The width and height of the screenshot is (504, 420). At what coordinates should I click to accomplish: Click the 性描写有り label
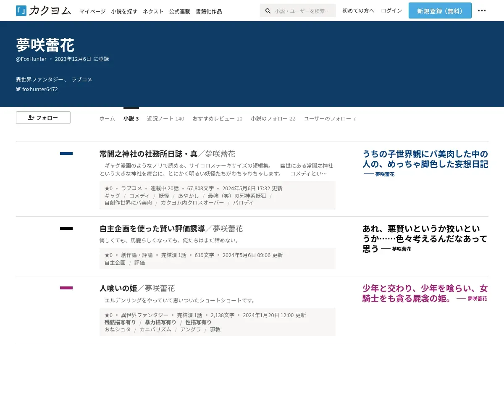tap(198, 322)
